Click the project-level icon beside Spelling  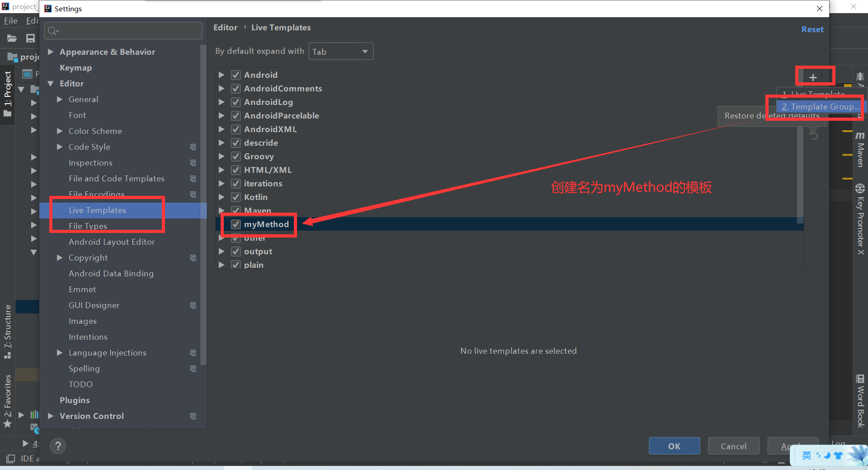pos(193,369)
